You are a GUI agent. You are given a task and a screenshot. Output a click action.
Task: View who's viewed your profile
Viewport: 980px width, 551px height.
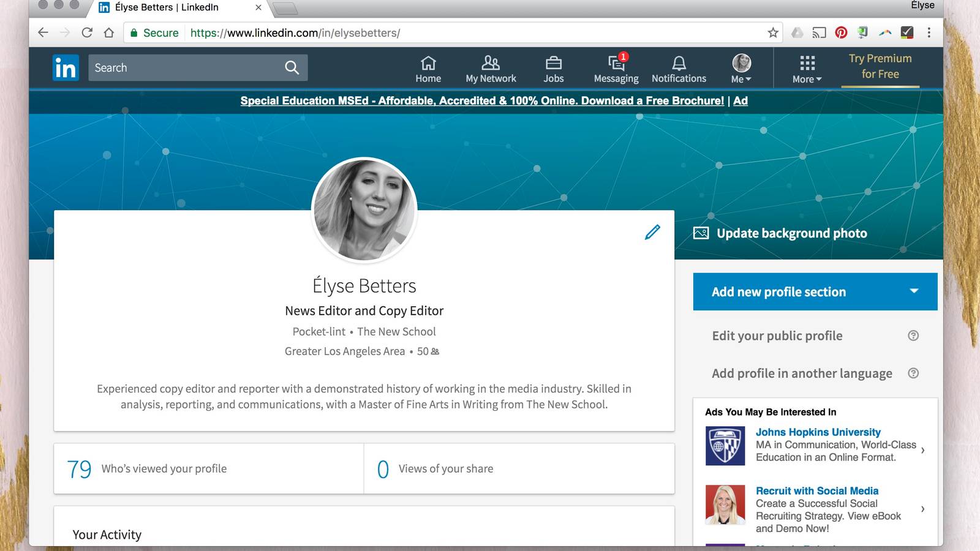pos(208,468)
